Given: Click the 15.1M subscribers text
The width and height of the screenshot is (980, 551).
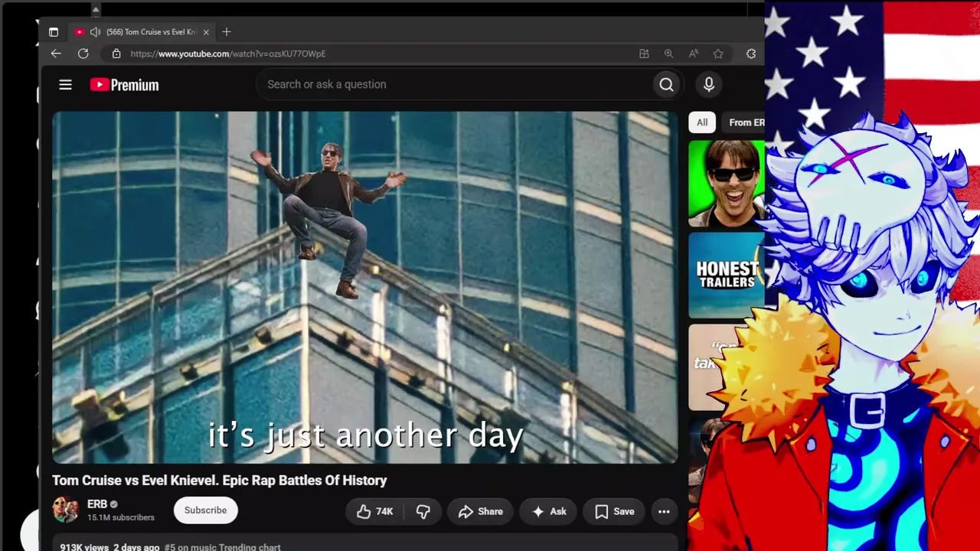Looking at the screenshot, I should pos(121,518).
